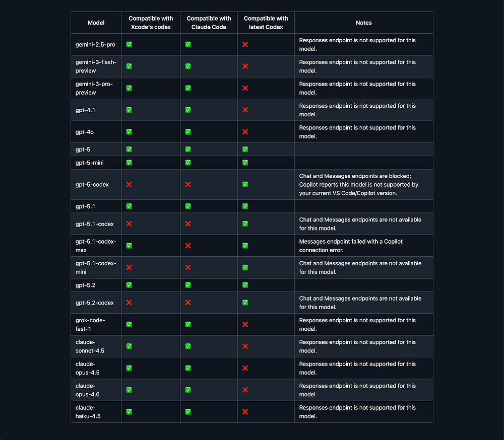Click the red X for gpt-4.1 latest Codex
Screen dimensions: 504x440
(x=245, y=110)
